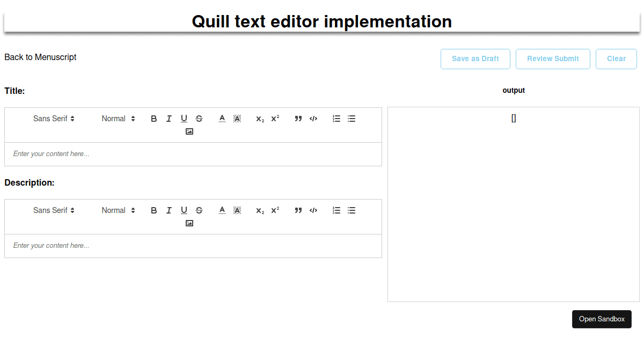Focus the Description content input area
Viewport: 644px width, 338px height.
[193, 246]
